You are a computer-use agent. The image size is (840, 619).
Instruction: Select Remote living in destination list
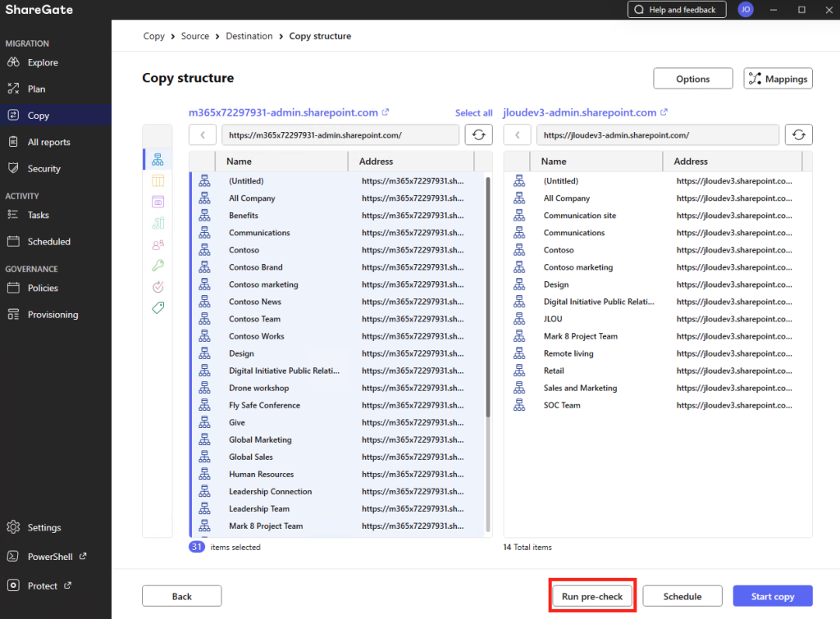(658, 353)
